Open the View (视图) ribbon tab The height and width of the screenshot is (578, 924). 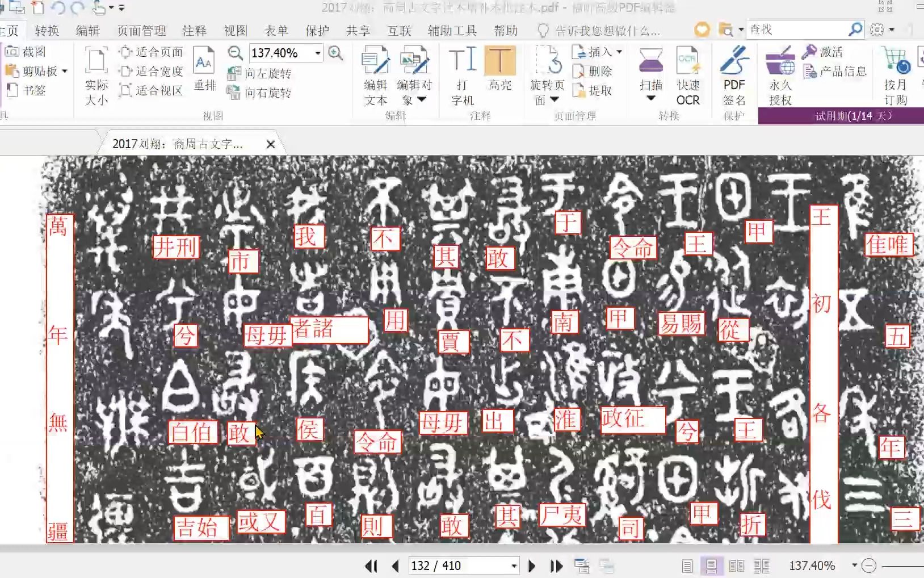pyautogui.click(x=236, y=31)
